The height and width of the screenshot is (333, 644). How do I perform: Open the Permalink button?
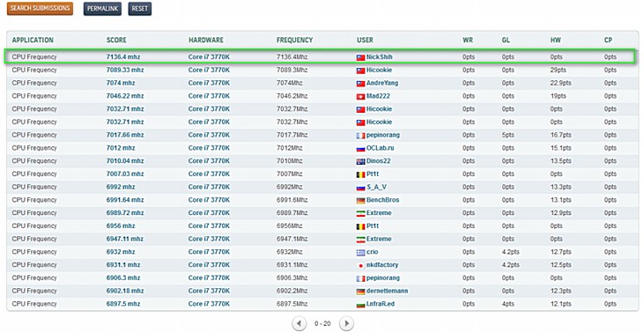102,9
